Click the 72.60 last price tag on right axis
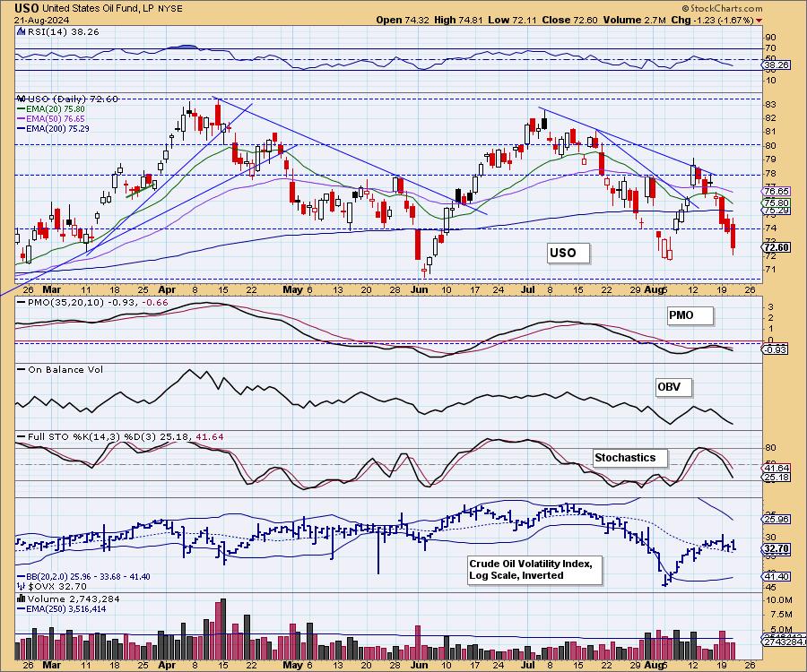 pos(777,247)
